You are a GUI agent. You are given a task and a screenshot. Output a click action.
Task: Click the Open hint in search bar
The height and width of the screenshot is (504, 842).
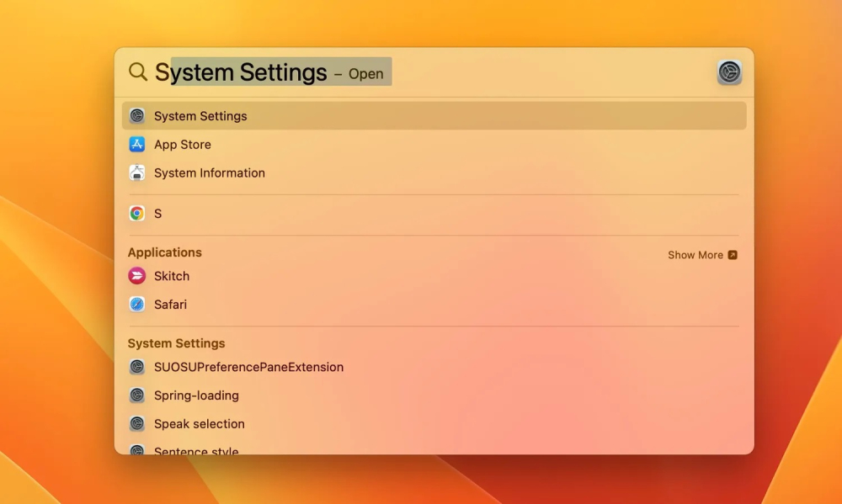coord(365,74)
